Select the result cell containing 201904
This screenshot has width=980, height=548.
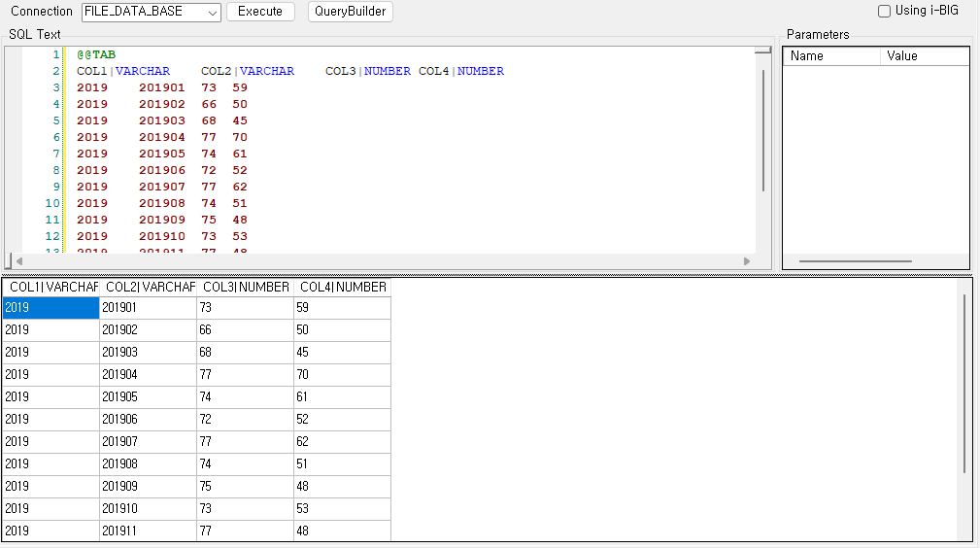click(x=148, y=374)
